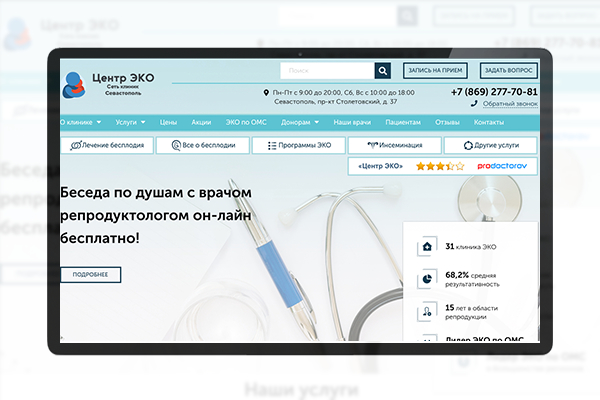
Task: Click the Программы ЭКО list icon
Action: tap(272, 145)
